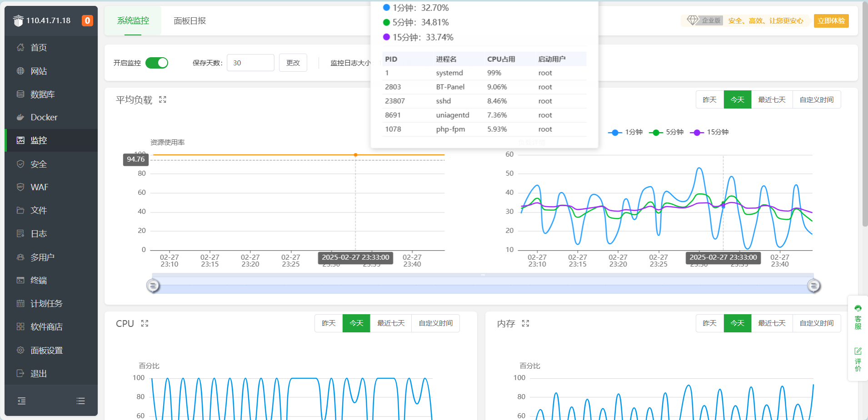The width and height of the screenshot is (868, 420).
Task: Select 今天 for 平均负载 chart
Action: pyautogui.click(x=737, y=99)
